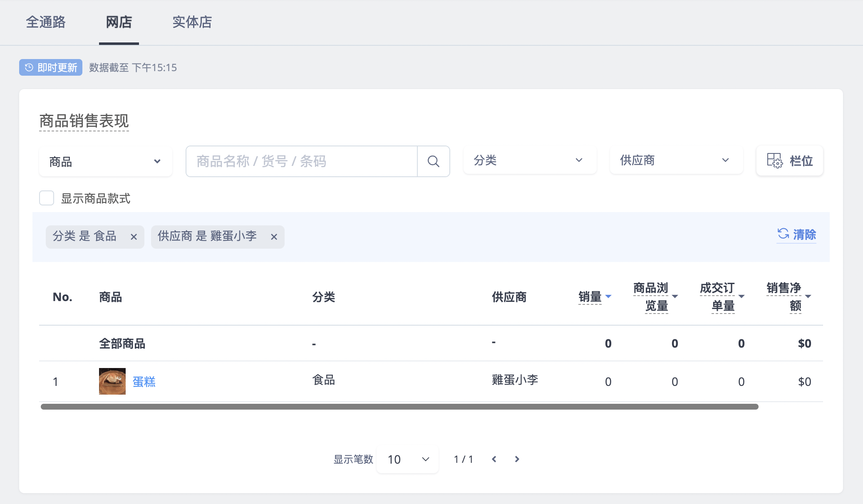Sort by 销量 arrow

pos(608,296)
